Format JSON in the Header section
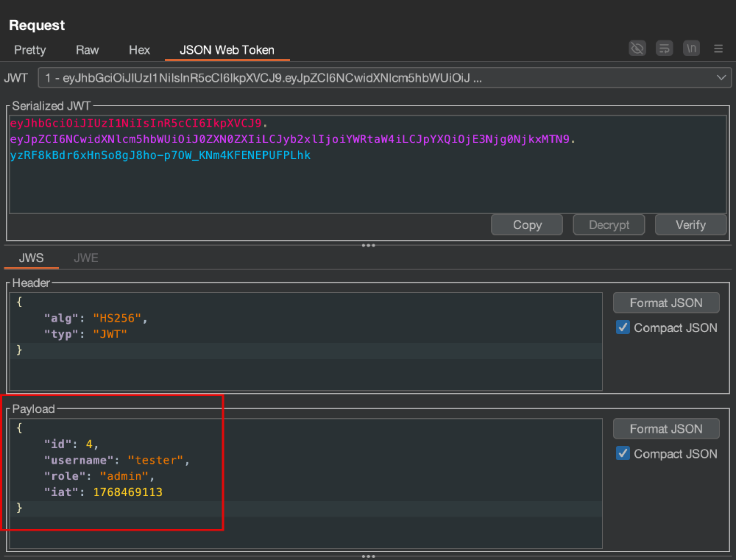This screenshot has width=736, height=560. tap(666, 302)
